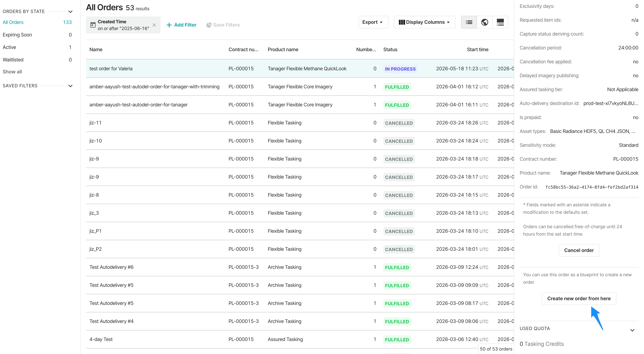Open the jiz-10 order row

coord(300,141)
